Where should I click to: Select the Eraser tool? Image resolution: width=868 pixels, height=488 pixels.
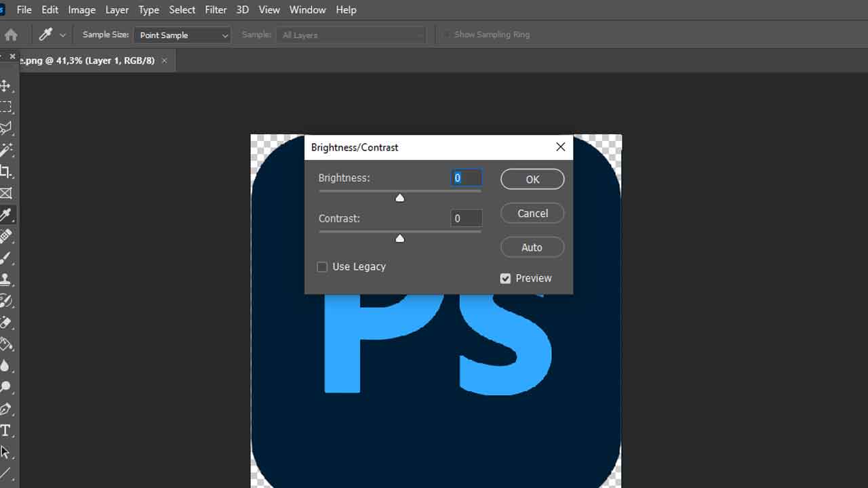(x=5, y=323)
